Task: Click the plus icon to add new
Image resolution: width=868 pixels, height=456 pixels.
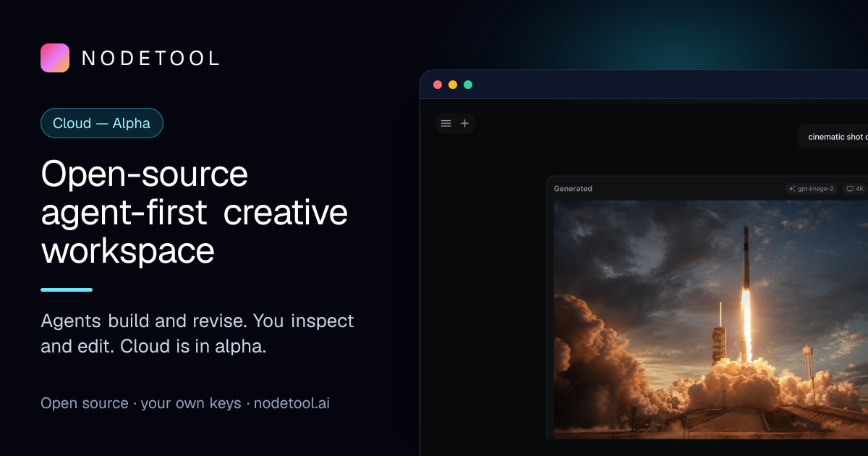Action: [x=465, y=124]
